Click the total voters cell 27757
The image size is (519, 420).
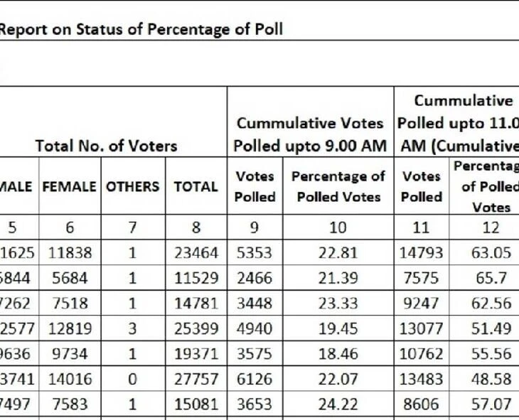click(x=196, y=380)
